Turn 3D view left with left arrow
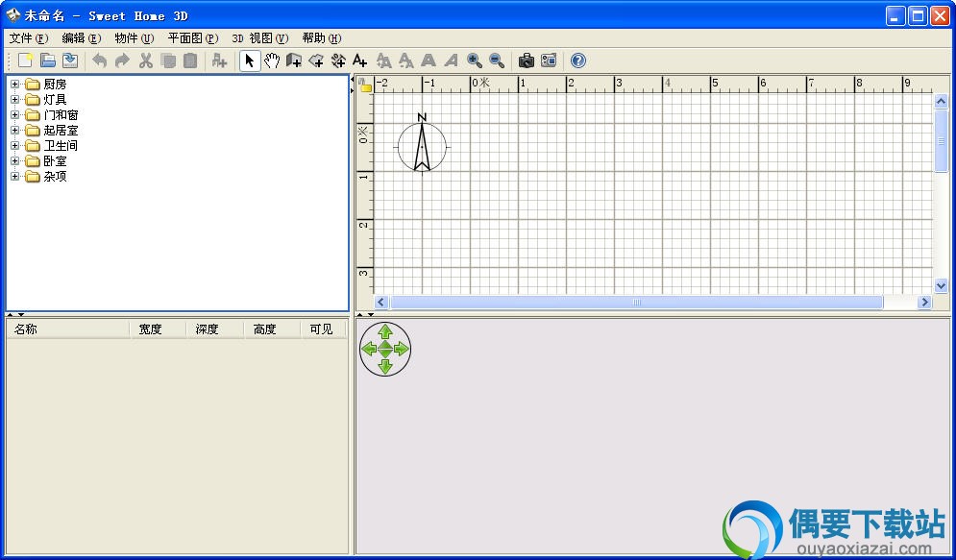 [368, 349]
